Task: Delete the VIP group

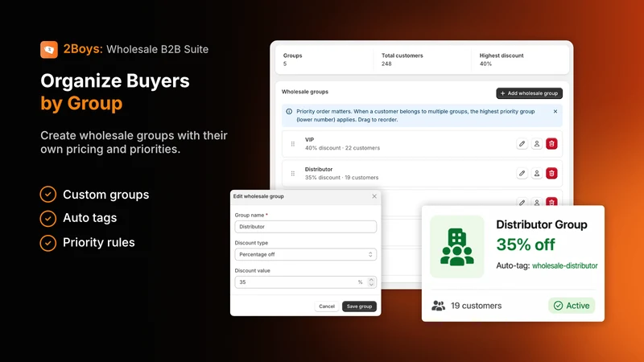Action: pyautogui.click(x=551, y=144)
